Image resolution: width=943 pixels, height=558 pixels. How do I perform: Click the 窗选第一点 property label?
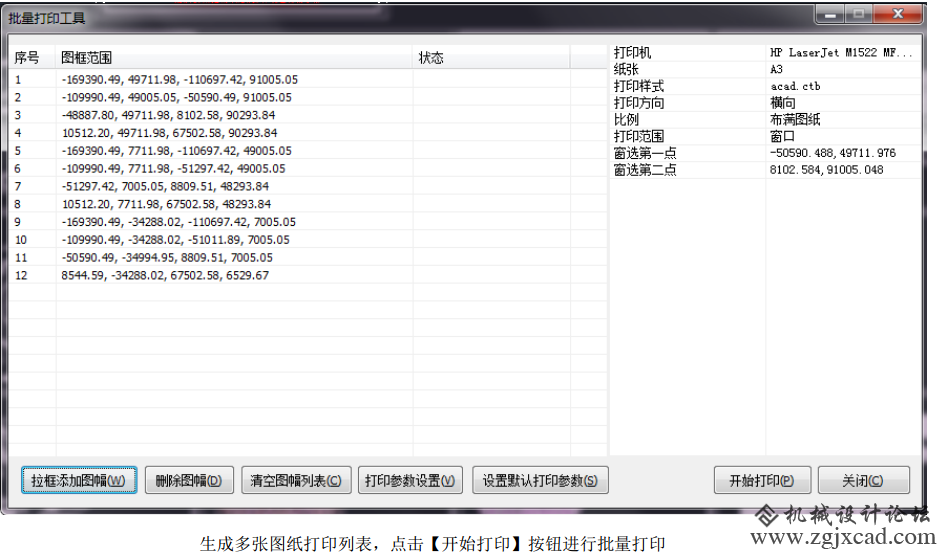(x=645, y=153)
